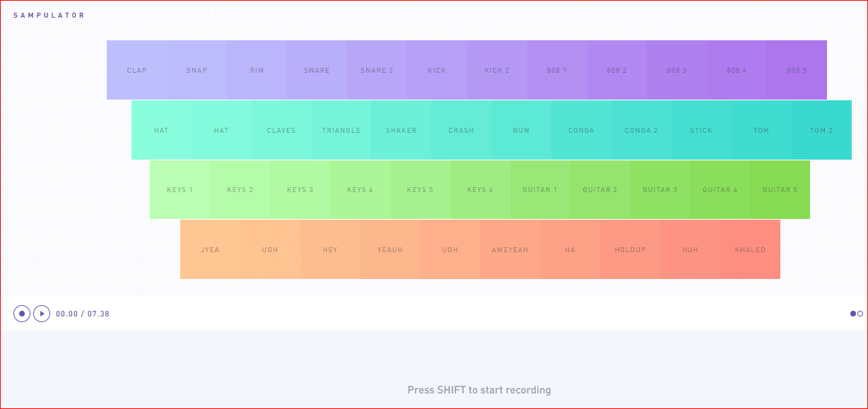Hit the 808 1 bass pad
The image size is (868, 409).
(557, 70)
